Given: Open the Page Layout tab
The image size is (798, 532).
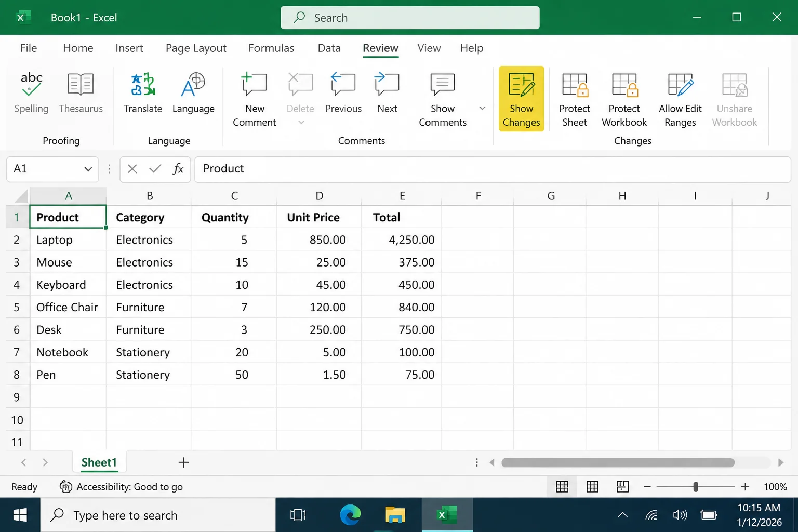Looking at the screenshot, I should tap(196, 48).
